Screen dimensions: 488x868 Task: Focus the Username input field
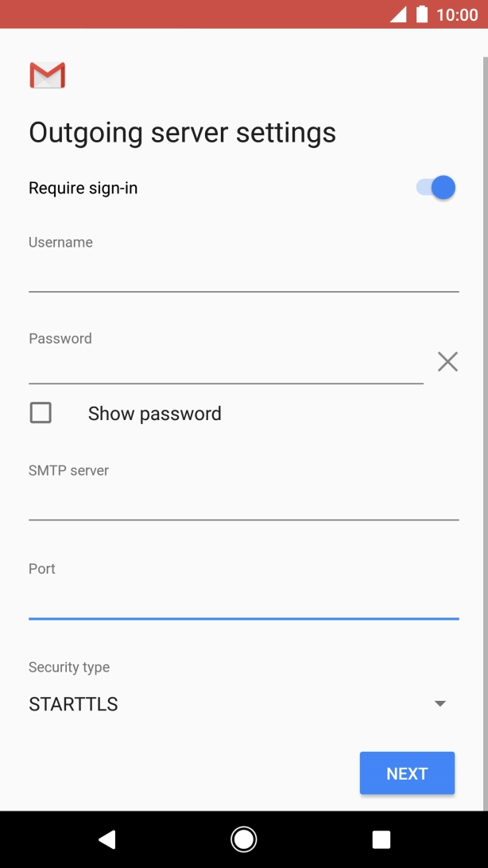pyautogui.click(x=243, y=274)
